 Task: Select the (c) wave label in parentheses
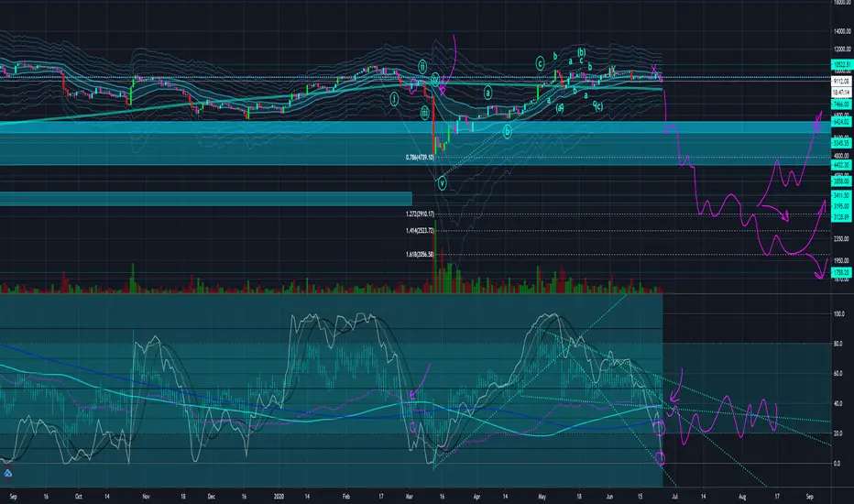598,106
